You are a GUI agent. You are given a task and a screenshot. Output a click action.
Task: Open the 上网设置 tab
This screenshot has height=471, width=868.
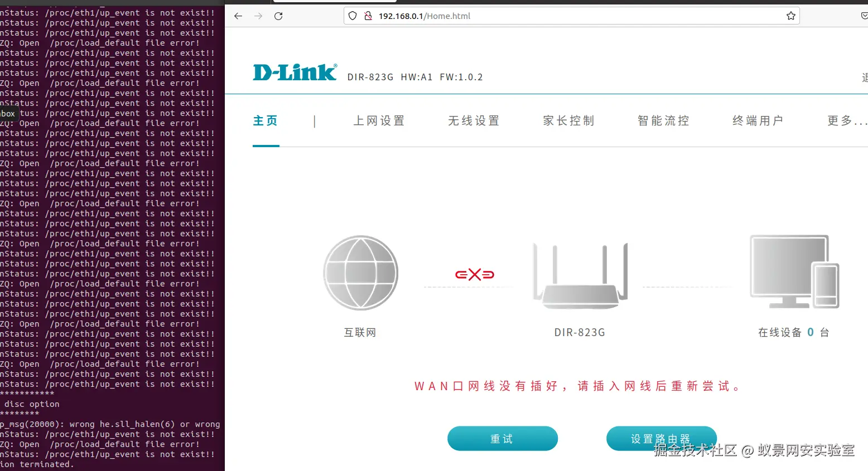(x=379, y=121)
